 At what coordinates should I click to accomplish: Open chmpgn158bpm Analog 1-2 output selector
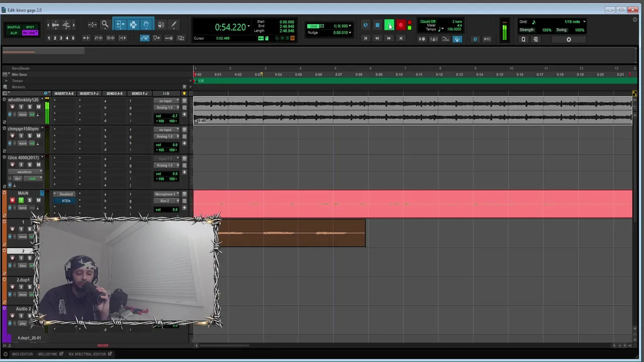(165, 136)
